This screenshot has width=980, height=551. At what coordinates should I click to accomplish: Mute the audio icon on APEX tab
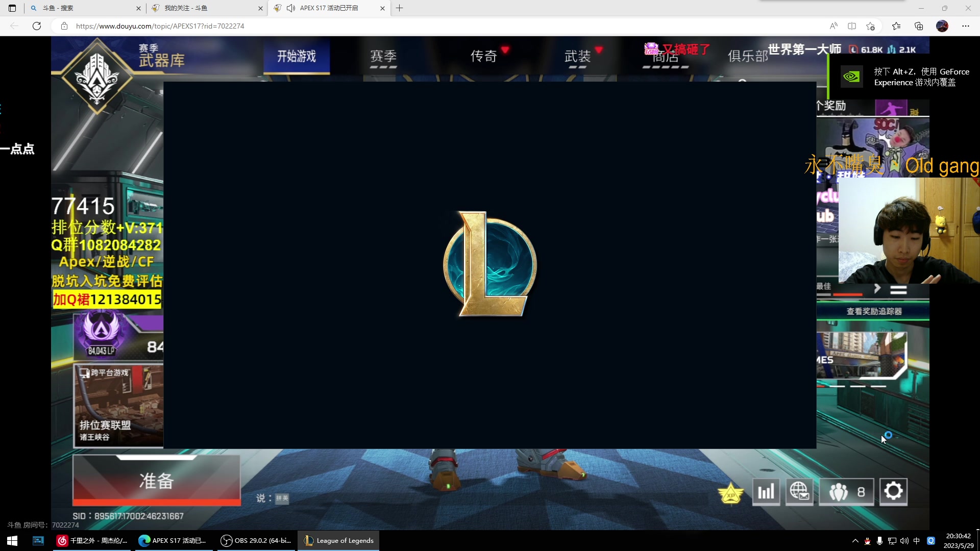click(x=291, y=8)
